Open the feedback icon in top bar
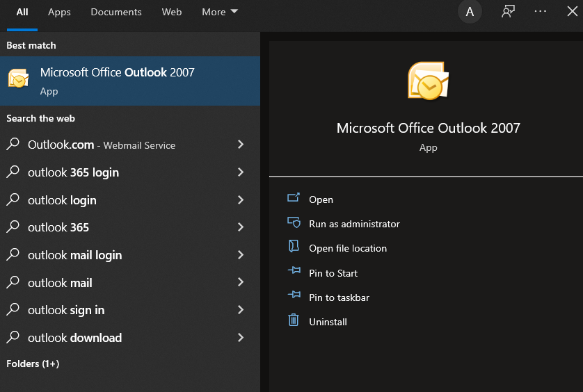Screen dimensions: 583x392 508,12
